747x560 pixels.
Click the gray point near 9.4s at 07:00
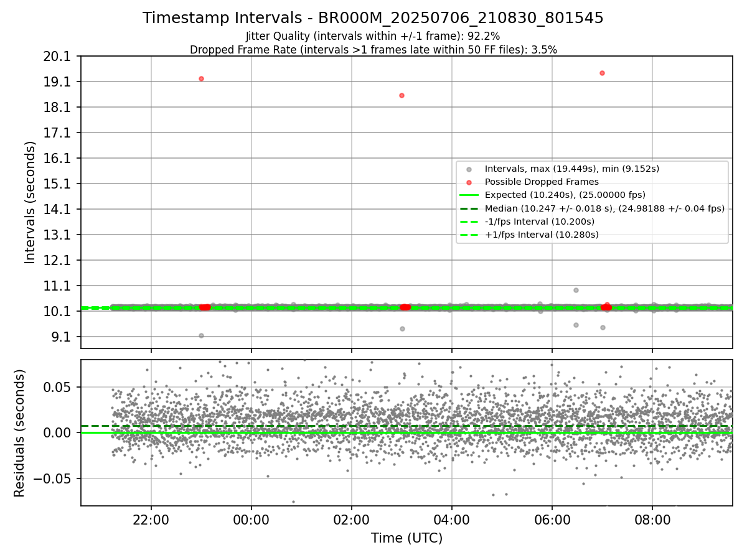coord(603,327)
